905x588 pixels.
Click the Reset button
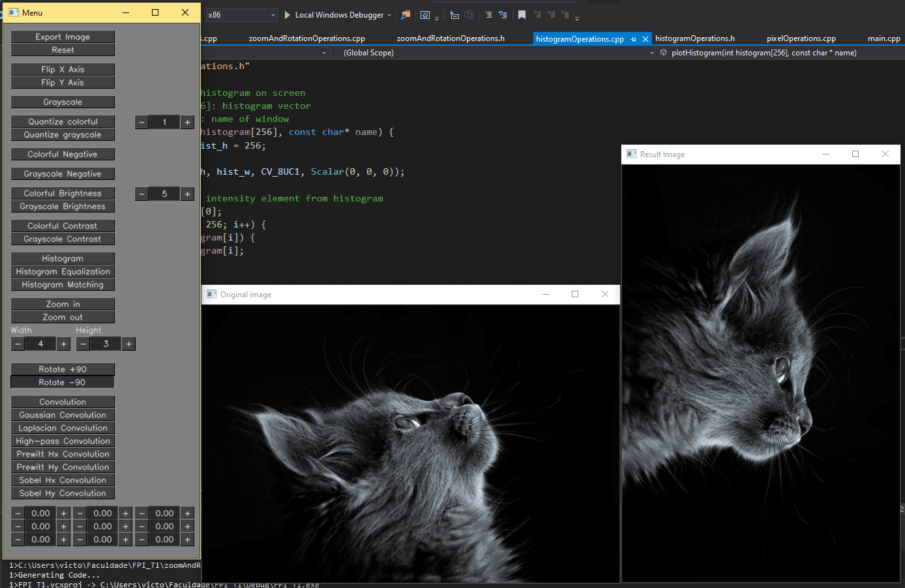(x=63, y=50)
